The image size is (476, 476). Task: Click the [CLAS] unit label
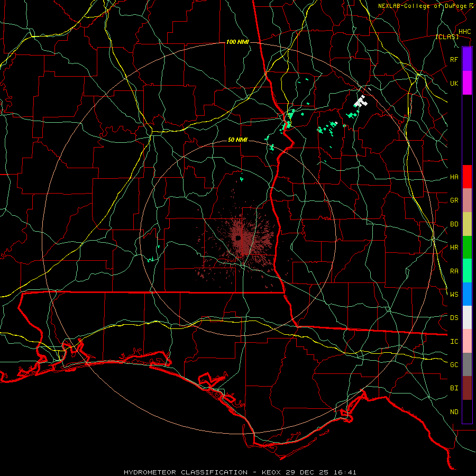[447, 37]
